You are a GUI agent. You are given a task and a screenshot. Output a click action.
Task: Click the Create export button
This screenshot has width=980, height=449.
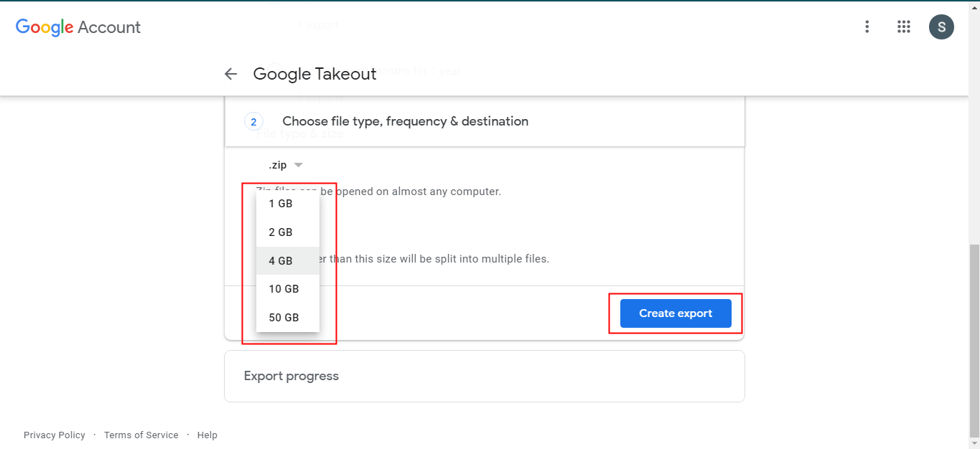(x=676, y=313)
